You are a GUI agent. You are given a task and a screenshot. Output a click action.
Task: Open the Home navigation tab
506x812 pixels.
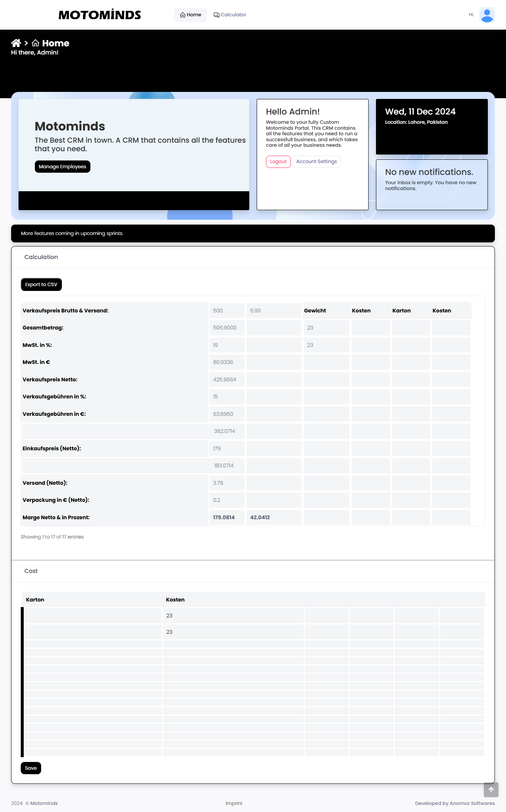pos(190,15)
